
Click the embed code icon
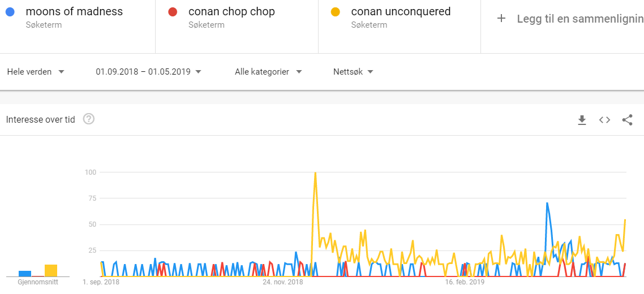click(x=604, y=120)
